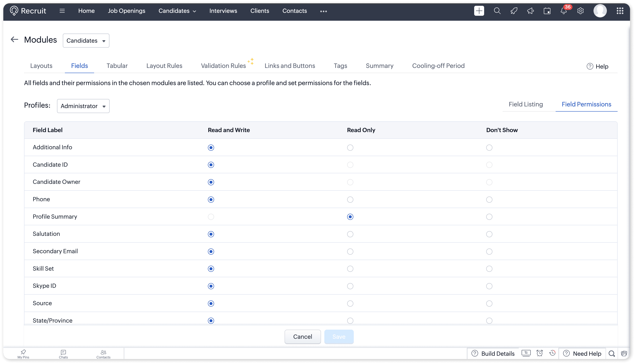Open the Candidates module dropdown
Image resolution: width=635 pixels, height=364 pixels.
click(x=86, y=41)
